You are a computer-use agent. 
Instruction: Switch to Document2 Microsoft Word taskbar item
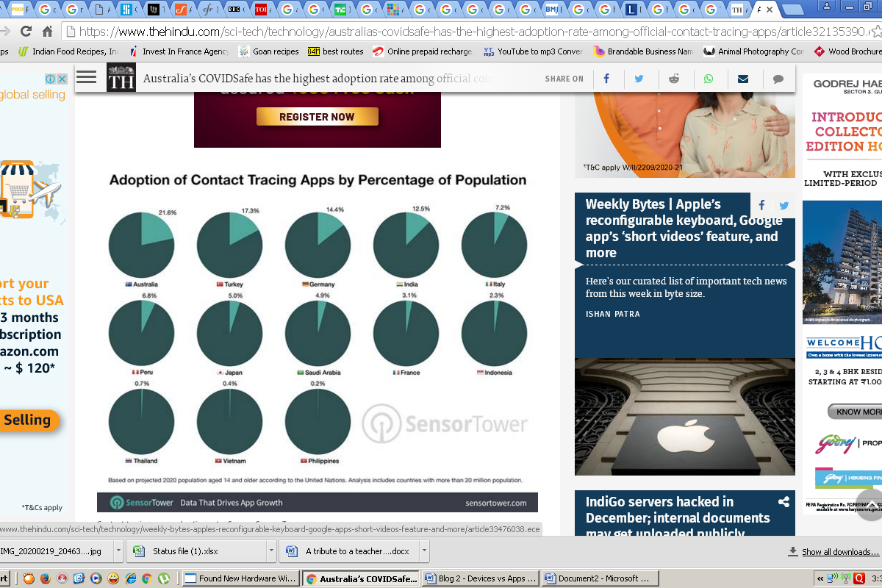600,578
